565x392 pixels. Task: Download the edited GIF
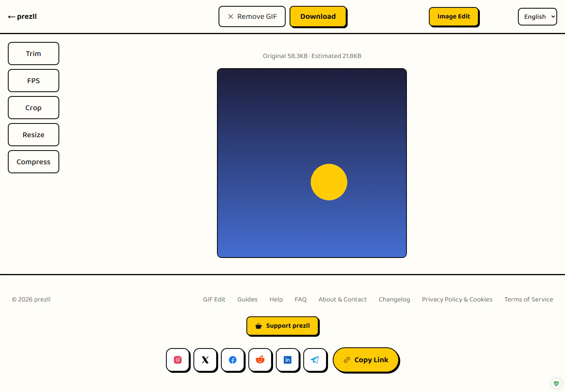318,16
